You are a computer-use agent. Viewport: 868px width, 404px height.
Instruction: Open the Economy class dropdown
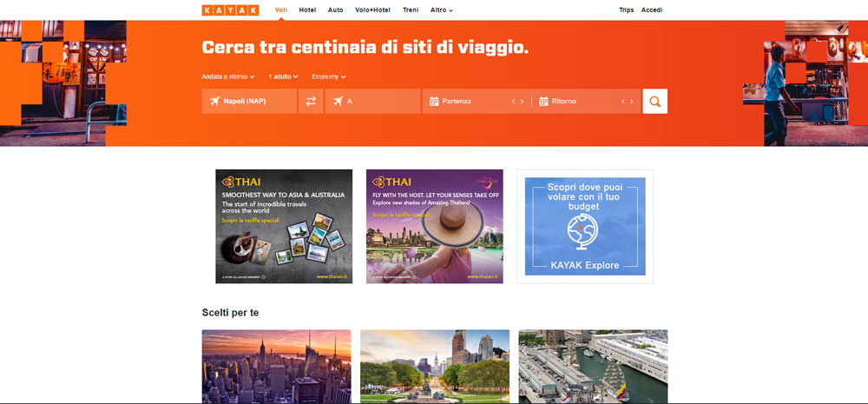point(328,76)
